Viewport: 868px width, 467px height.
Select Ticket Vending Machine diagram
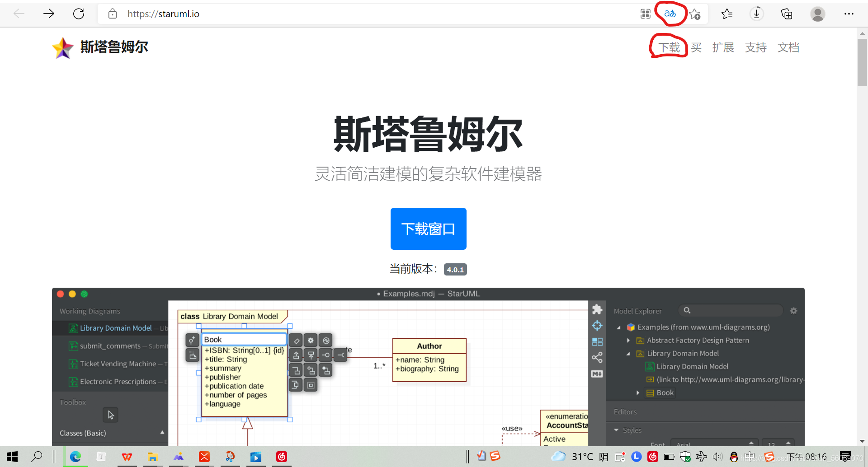click(x=110, y=364)
